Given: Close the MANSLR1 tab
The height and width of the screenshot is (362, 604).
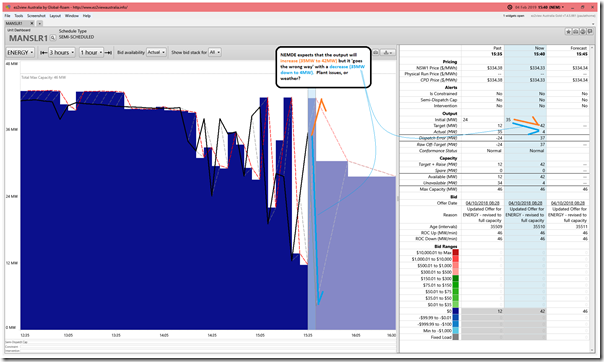Looking at the screenshot, I should point(32,23).
